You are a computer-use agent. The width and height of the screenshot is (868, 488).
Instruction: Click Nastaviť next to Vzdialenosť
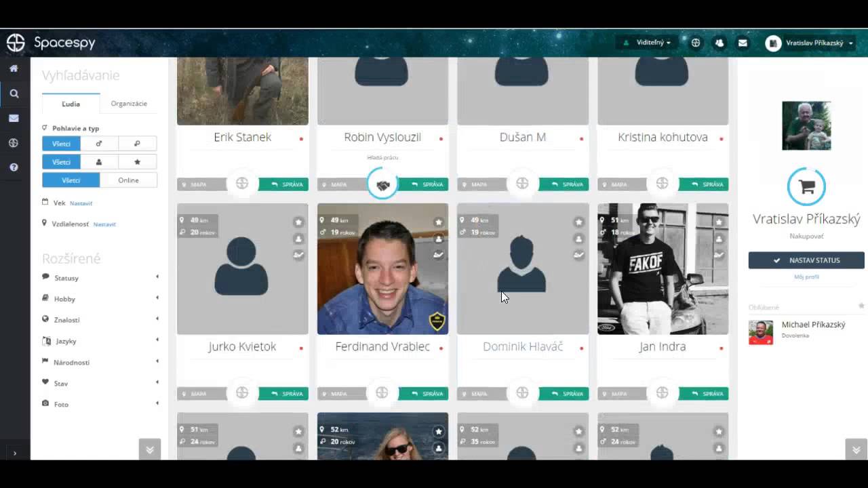pyautogui.click(x=104, y=224)
